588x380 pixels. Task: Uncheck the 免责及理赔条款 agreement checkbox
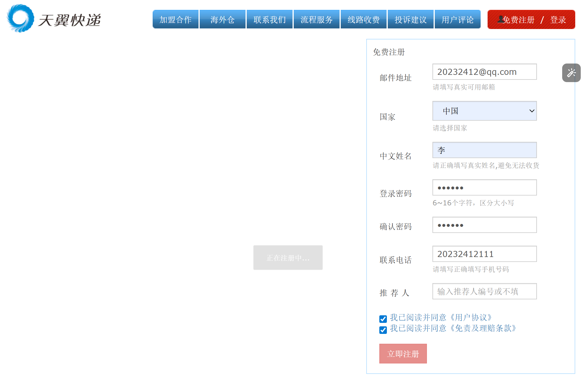tap(383, 330)
